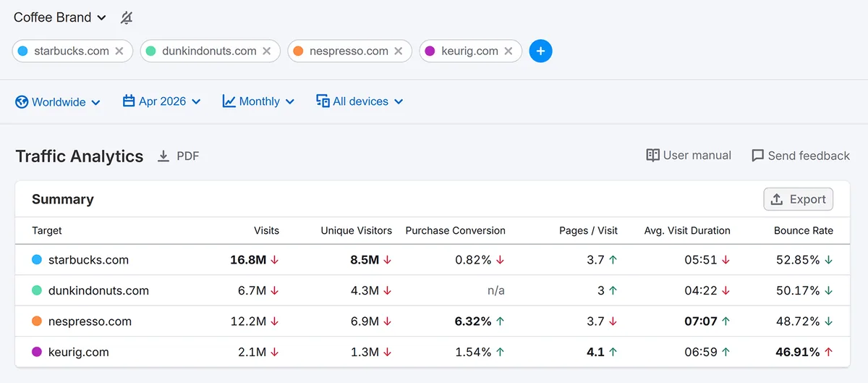Export the Summary table

point(799,200)
